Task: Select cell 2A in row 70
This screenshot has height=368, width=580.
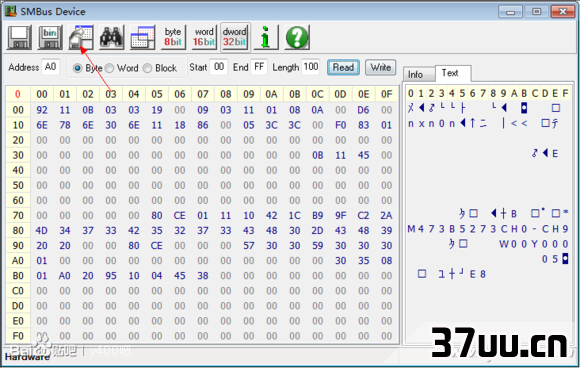Action: click(x=387, y=215)
